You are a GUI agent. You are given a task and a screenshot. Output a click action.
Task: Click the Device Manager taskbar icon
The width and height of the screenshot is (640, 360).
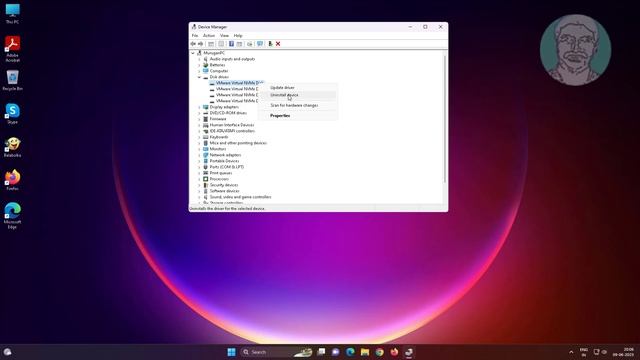tap(409, 352)
